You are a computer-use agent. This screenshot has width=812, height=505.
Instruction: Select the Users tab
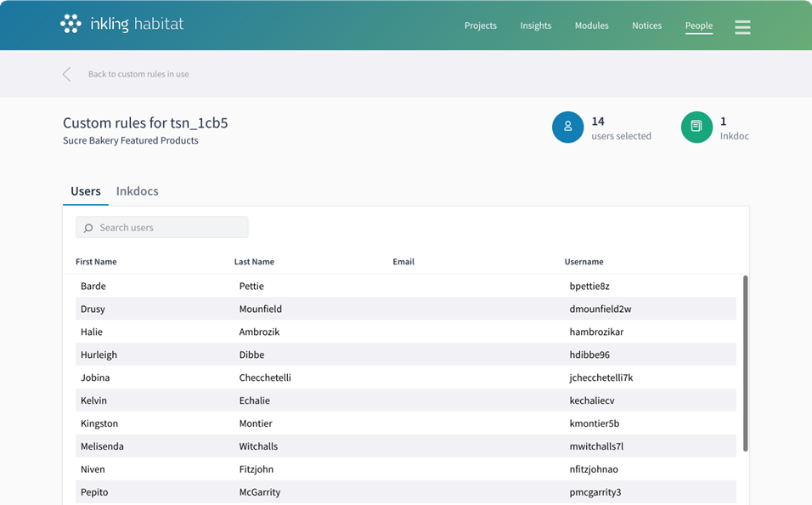tap(86, 191)
